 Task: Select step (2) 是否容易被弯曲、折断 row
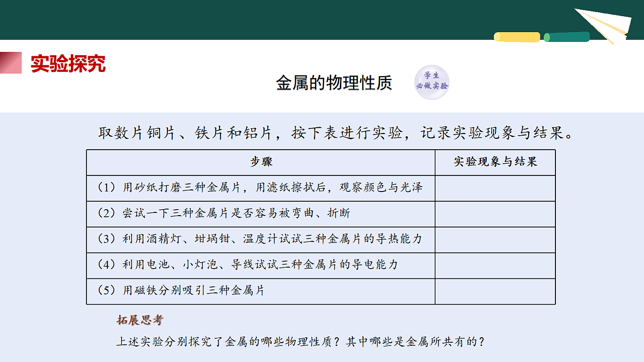coord(261,214)
